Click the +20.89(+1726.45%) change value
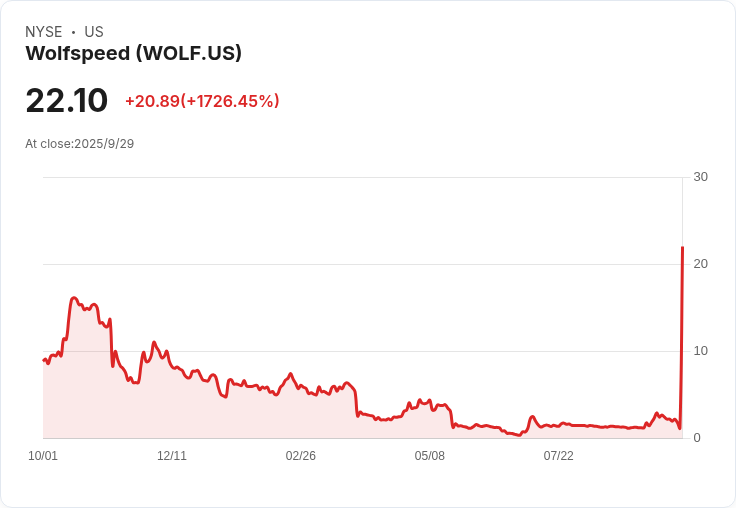736x508 pixels. pyautogui.click(x=202, y=101)
